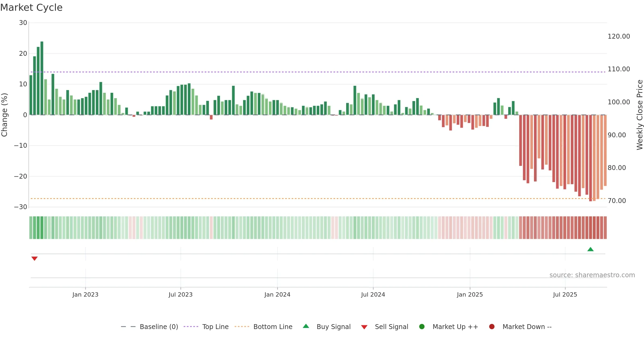Toggle the Top Line legend entry
The height and width of the screenshot is (362, 644).
[x=206, y=327]
